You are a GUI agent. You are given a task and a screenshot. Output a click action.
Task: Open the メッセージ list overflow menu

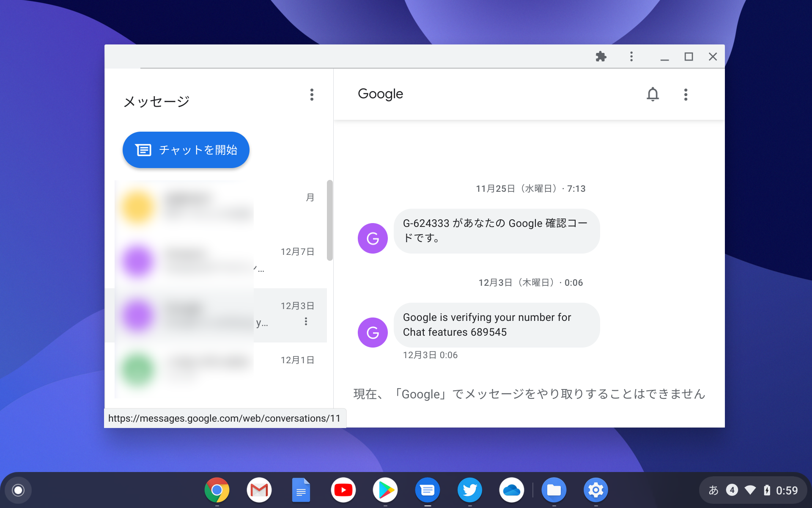click(x=312, y=95)
